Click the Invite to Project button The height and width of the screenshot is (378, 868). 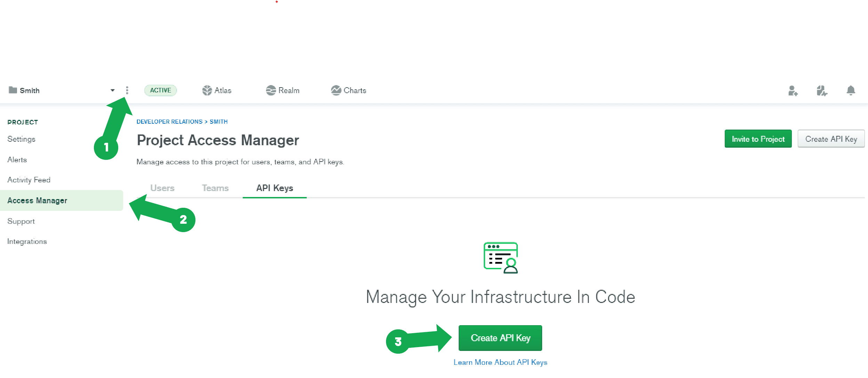point(758,139)
